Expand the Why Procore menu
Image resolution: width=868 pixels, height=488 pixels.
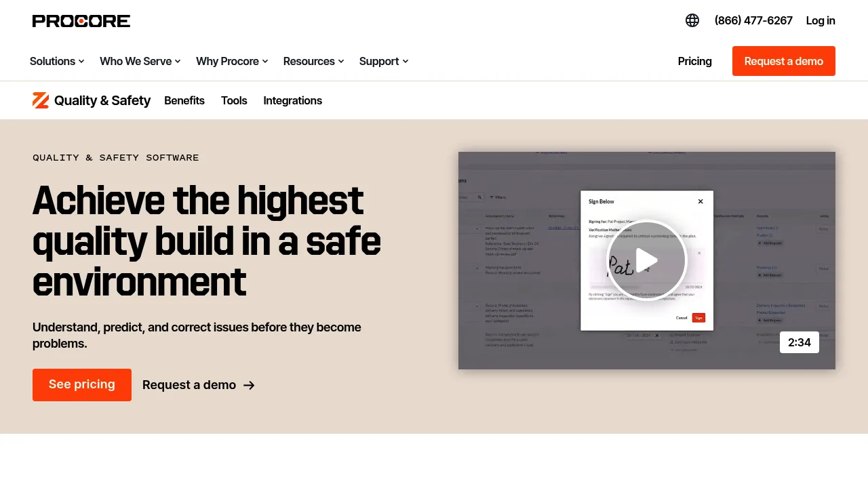click(232, 61)
